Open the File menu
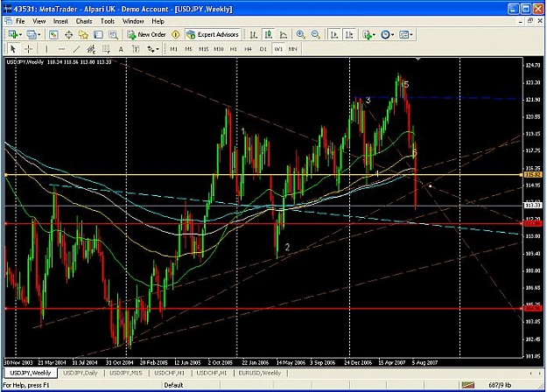 point(20,21)
